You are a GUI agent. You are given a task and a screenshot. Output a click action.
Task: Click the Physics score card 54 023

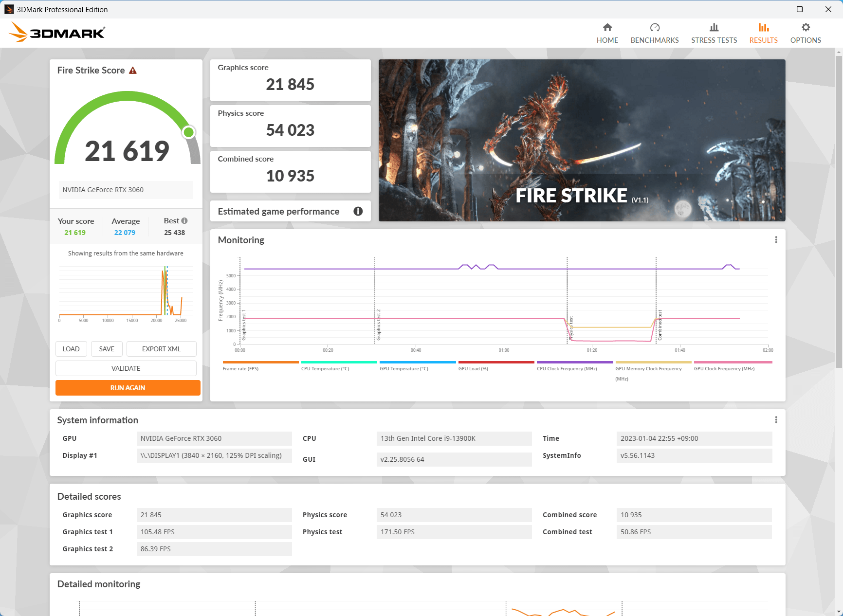(x=291, y=126)
